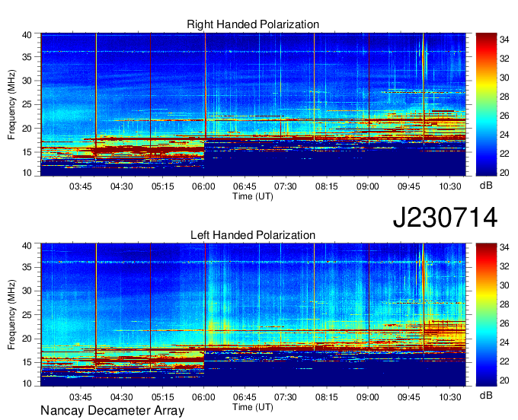Click the 09:45 tick under Right Handed plot
The image size is (518, 420).
pyautogui.click(x=408, y=186)
